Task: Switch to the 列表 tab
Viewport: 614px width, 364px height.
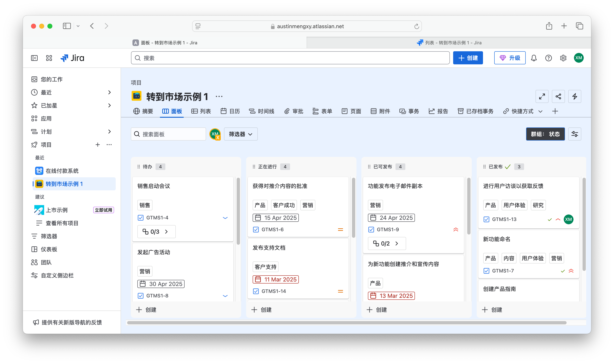Action: (x=201, y=111)
